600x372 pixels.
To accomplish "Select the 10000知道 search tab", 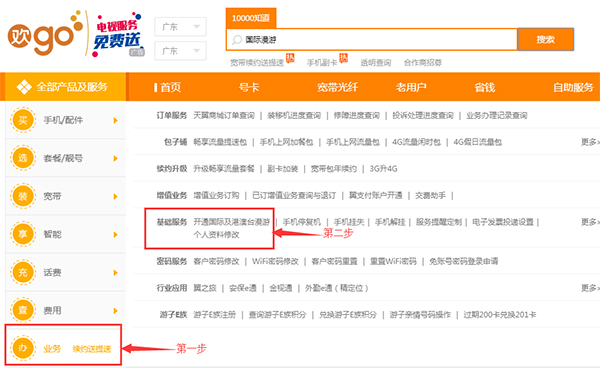I will click(251, 18).
